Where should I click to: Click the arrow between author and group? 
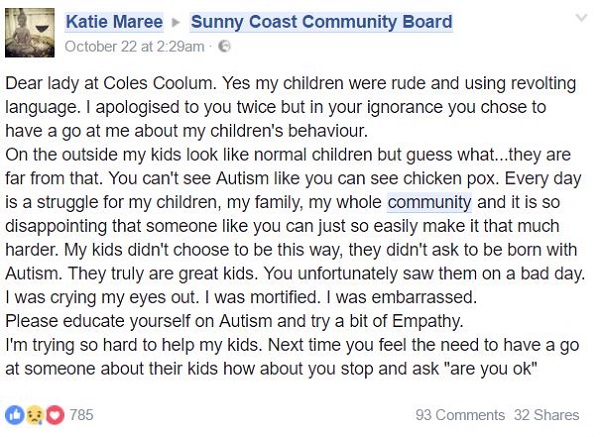pyautogui.click(x=176, y=22)
